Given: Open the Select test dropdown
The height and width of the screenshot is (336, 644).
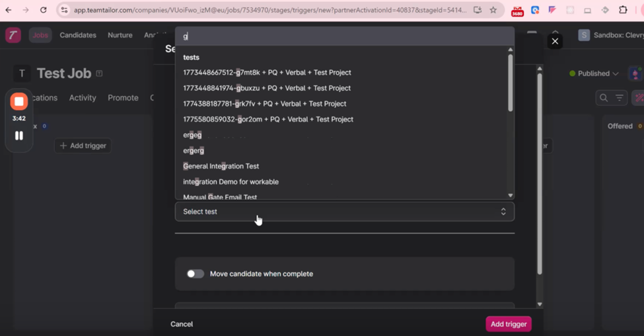Looking at the screenshot, I should [x=344, y=212].
